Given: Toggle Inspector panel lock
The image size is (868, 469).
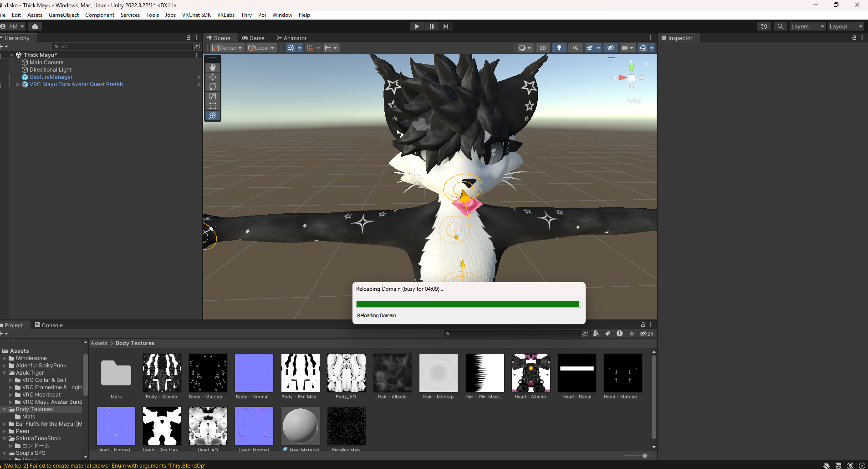Looking at the screenshot, I should point(854,38).
